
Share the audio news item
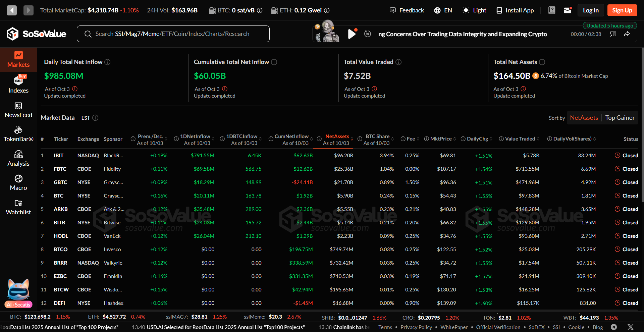(x=627, y=34)
